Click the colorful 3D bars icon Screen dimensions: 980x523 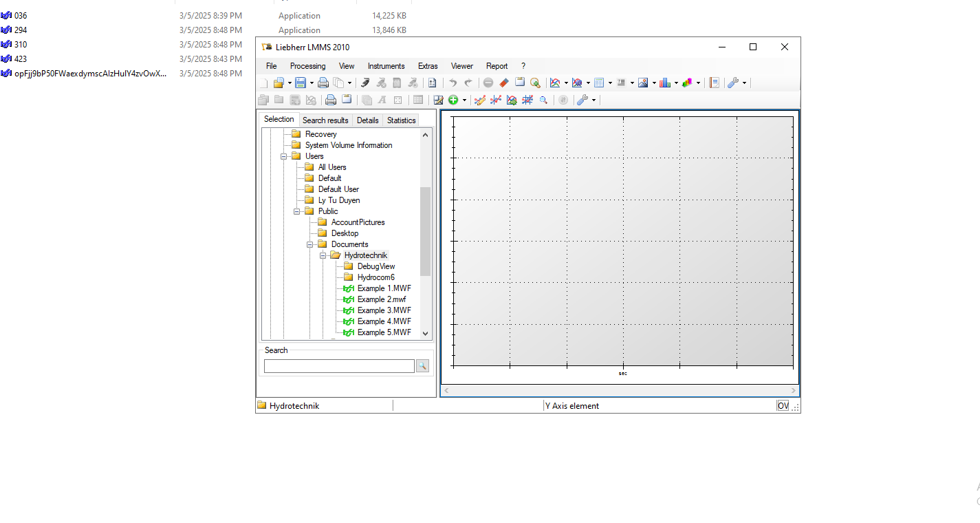(x=687, y=83)
